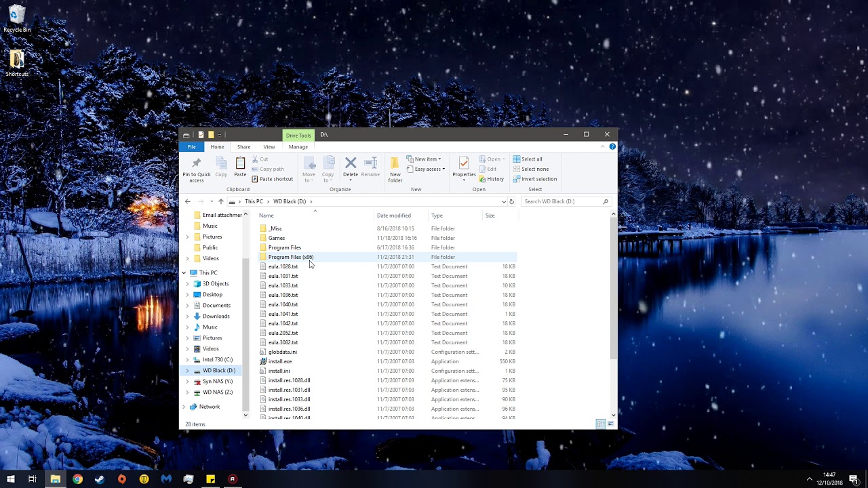Collapse the This PC tree node

pos(184,272)
